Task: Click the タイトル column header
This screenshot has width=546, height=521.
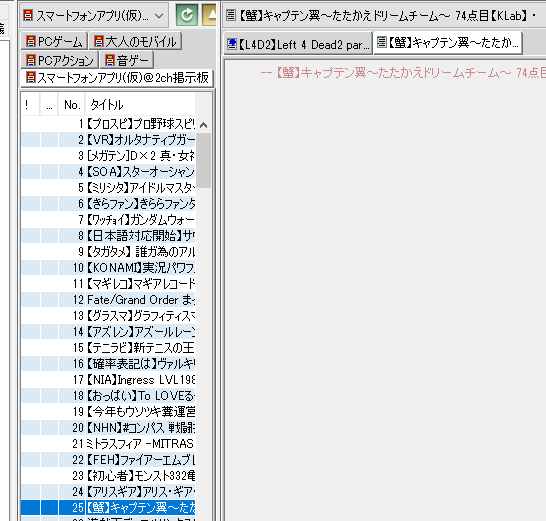Action: click(140, 104)
